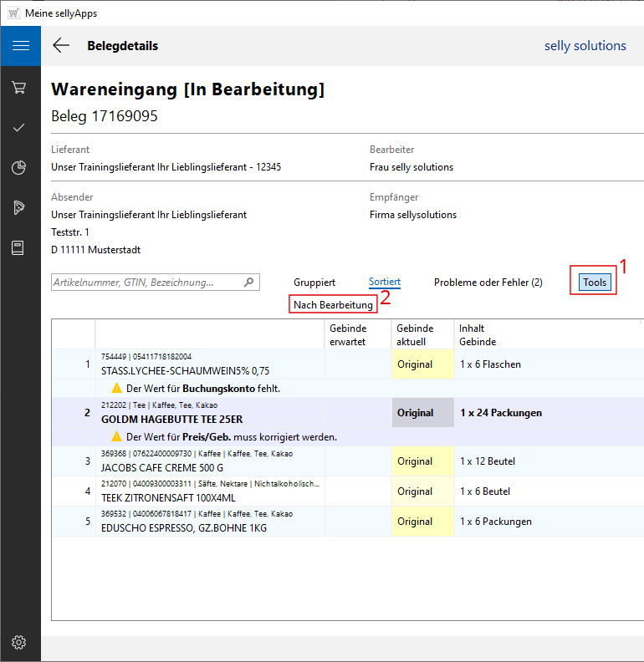Click the pizza slice icon in sidebar

pos(19,208)
